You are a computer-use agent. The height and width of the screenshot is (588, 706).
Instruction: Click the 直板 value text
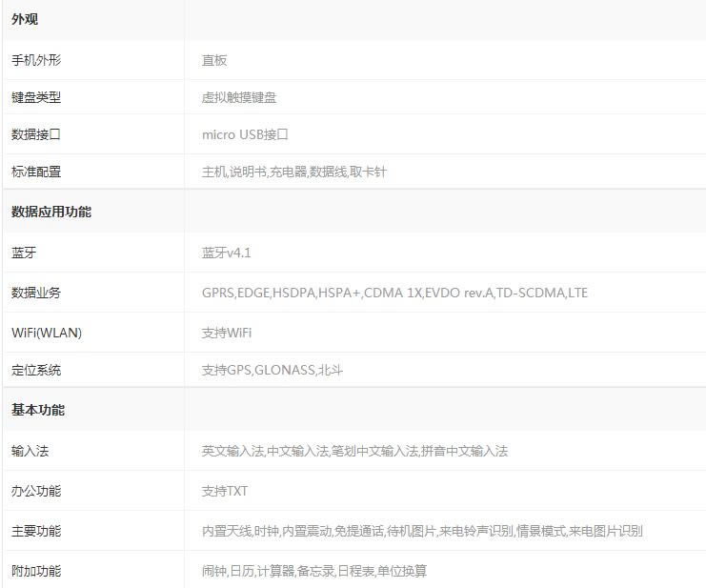point(214,60)
